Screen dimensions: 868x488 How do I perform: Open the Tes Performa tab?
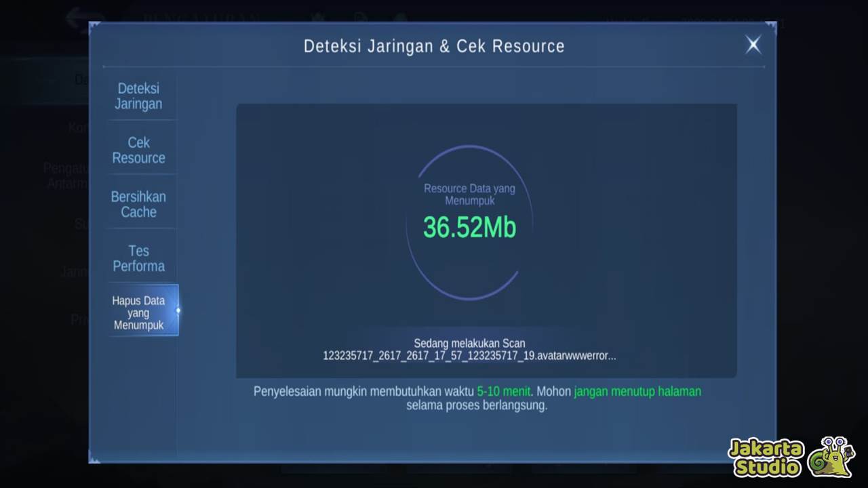(x=138, y=258)
